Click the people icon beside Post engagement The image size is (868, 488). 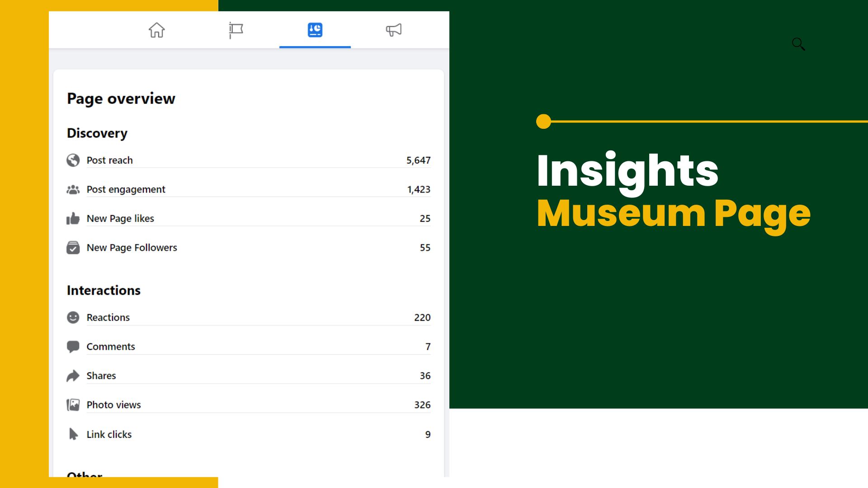click(73, 190)
